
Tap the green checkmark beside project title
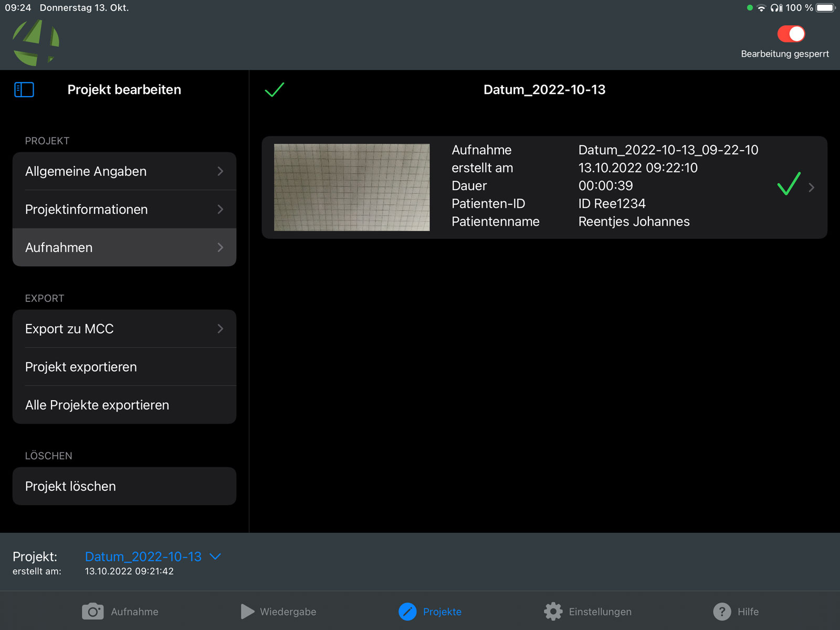click(x=274, y=90)
